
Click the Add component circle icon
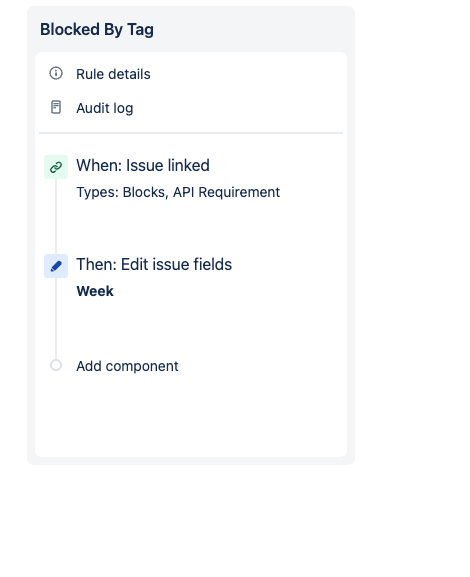coord(56,365)
